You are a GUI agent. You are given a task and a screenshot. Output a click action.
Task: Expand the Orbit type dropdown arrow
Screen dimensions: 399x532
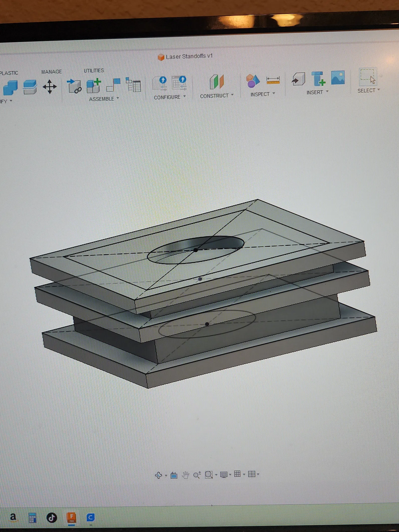[x=166, y=476]
